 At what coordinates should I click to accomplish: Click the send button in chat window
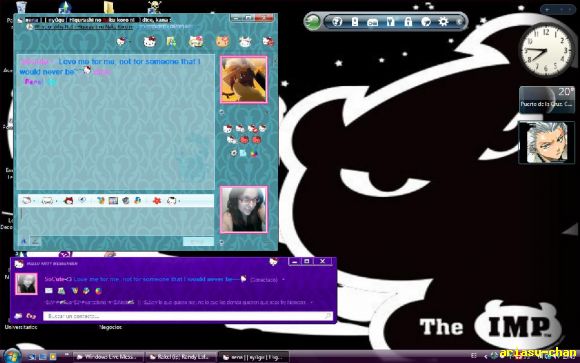tap(198, 241)
